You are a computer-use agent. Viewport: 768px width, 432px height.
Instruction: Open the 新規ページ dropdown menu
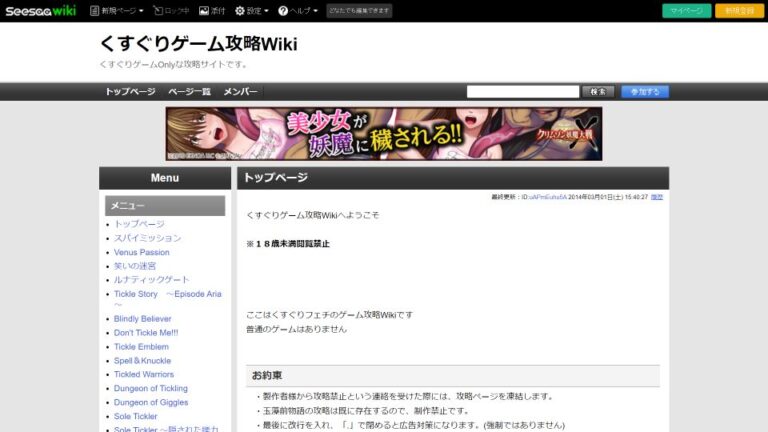[x=121, y=11]
